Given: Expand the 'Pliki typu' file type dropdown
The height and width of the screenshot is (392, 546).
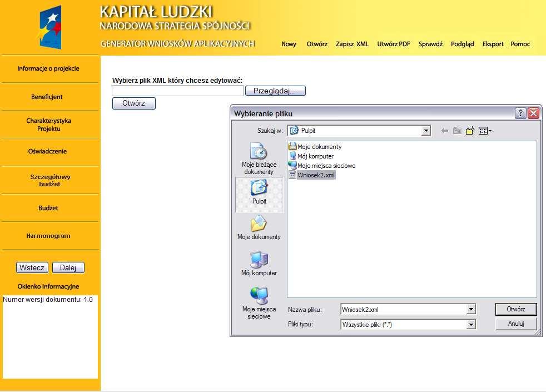Looking at the screenshot, I should [x=471, y=325].
